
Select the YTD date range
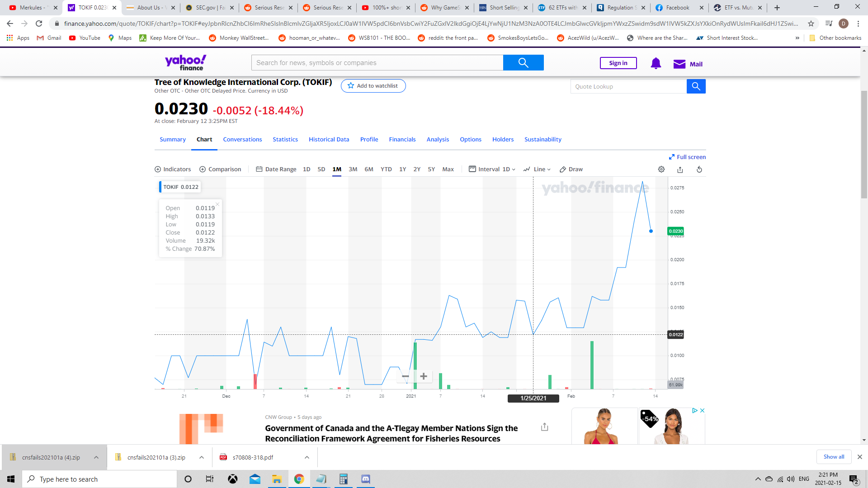(386, 169)
